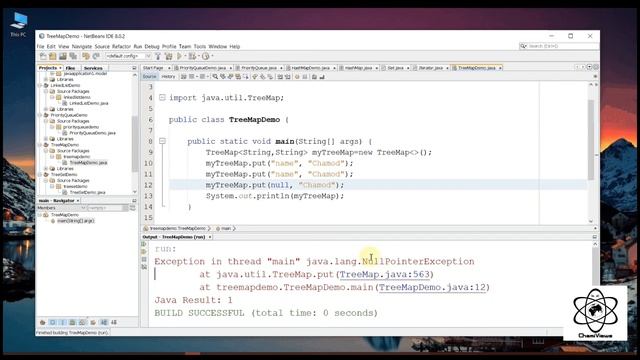Minimize the Output panel using its corner icon
Image resolution: width=640 pixels, height=360 pixels.
pos(595,237)
